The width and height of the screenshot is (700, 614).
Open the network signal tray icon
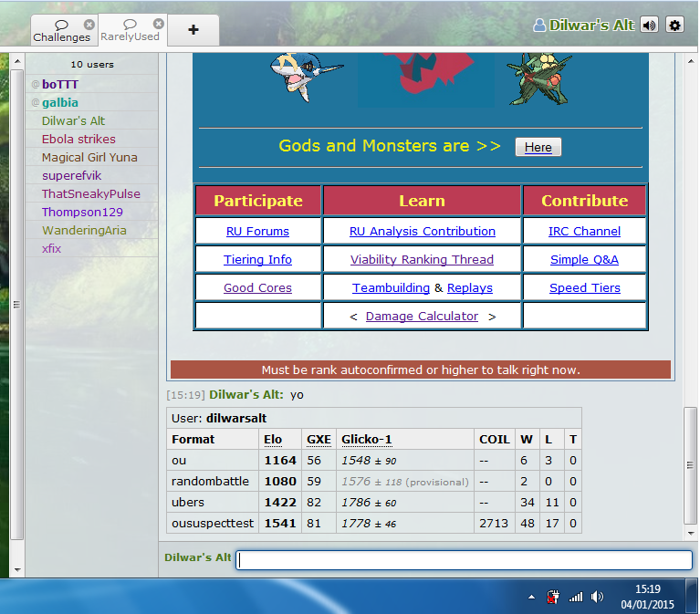575,597
